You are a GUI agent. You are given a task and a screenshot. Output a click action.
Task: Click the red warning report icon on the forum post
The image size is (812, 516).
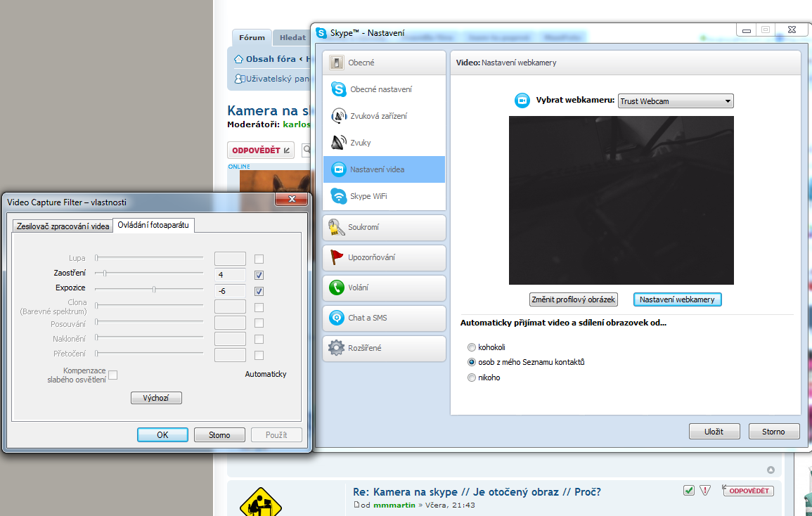pos(705,490)
